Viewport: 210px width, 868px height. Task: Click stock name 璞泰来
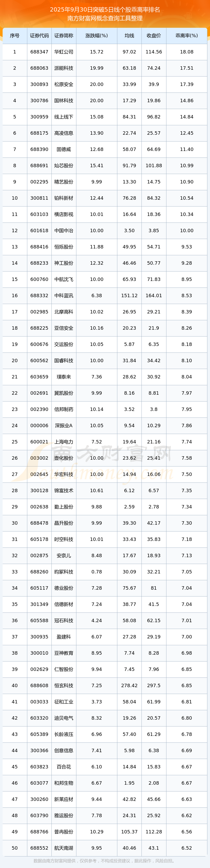pyautogui.click(x=64, y=377)
